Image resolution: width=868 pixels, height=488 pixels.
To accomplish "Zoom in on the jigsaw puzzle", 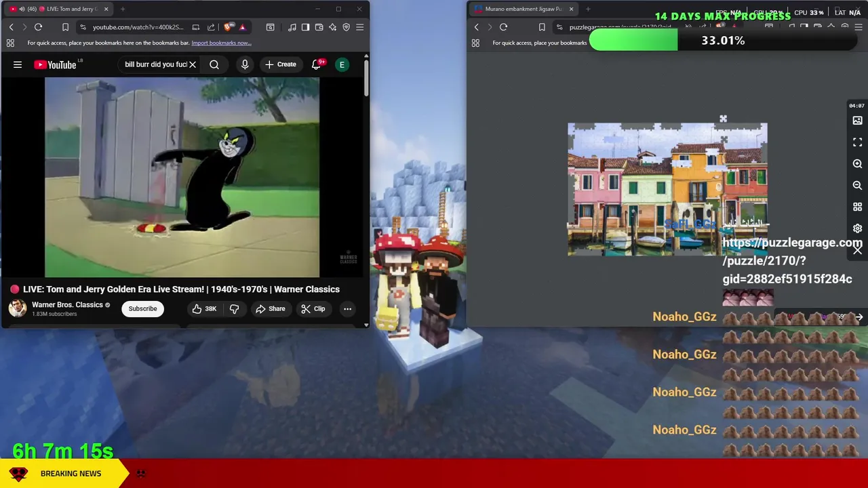I will 857,164.
